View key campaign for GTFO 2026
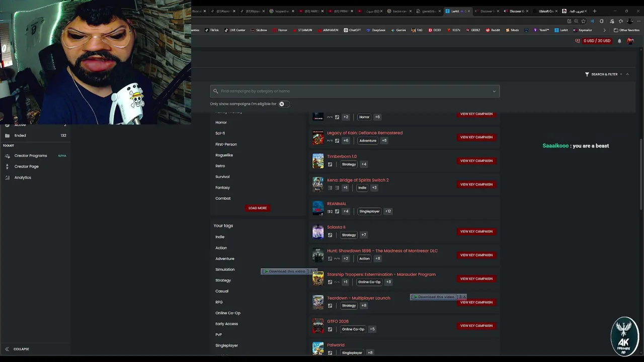This screenshot has height=362, width=644. tap(476, 326)
